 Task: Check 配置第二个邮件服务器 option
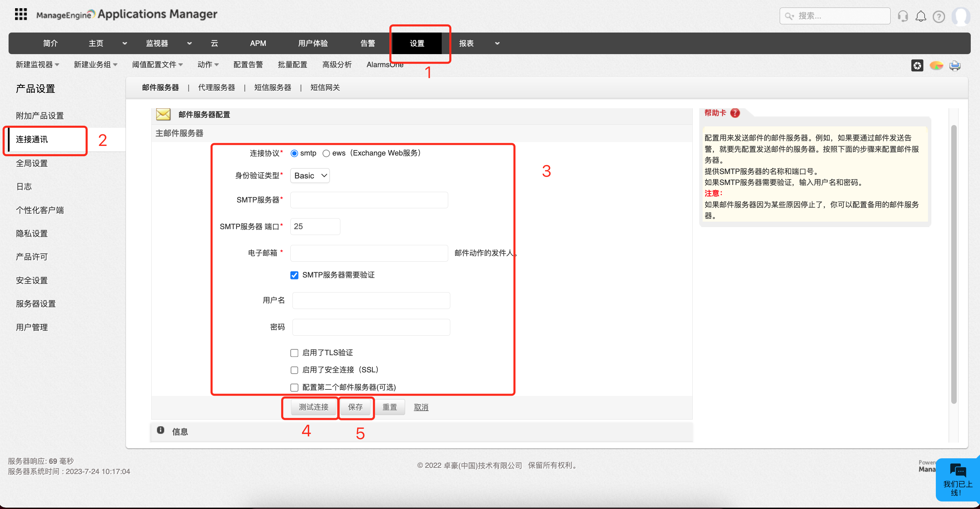tap(294, 387)
